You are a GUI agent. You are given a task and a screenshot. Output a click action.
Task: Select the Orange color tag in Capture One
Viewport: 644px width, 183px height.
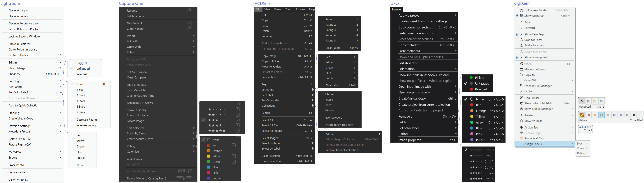pyautogui.click(x=217, y=151)
